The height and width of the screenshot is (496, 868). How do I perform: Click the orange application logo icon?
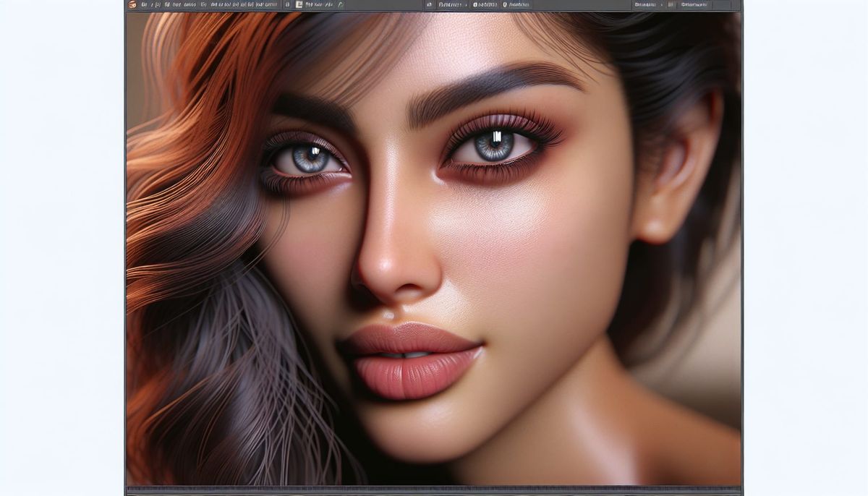(x=132, y=4)
